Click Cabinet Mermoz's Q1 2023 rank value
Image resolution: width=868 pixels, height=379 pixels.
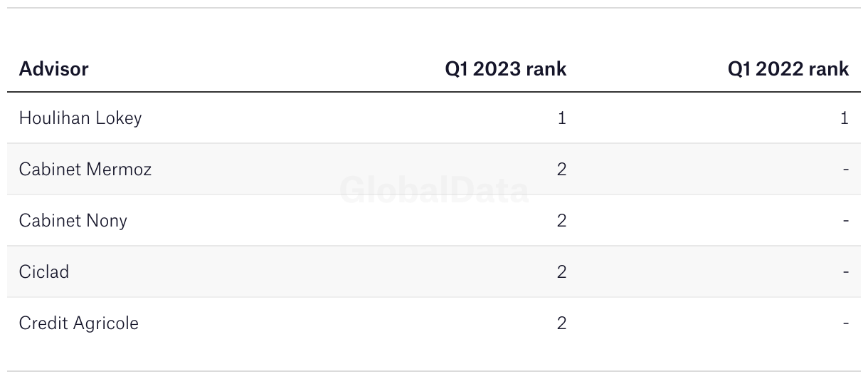tap(561, 170)
